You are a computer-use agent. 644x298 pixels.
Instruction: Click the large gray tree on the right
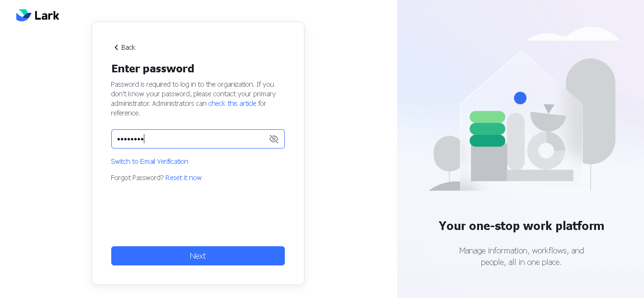click(x=590, y=112)
